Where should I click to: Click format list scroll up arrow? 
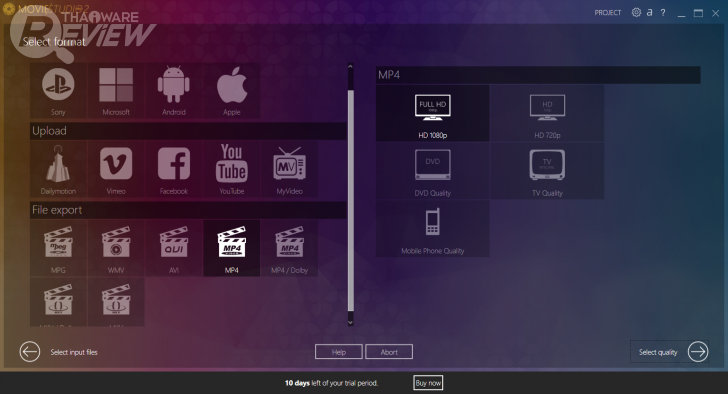351,67
